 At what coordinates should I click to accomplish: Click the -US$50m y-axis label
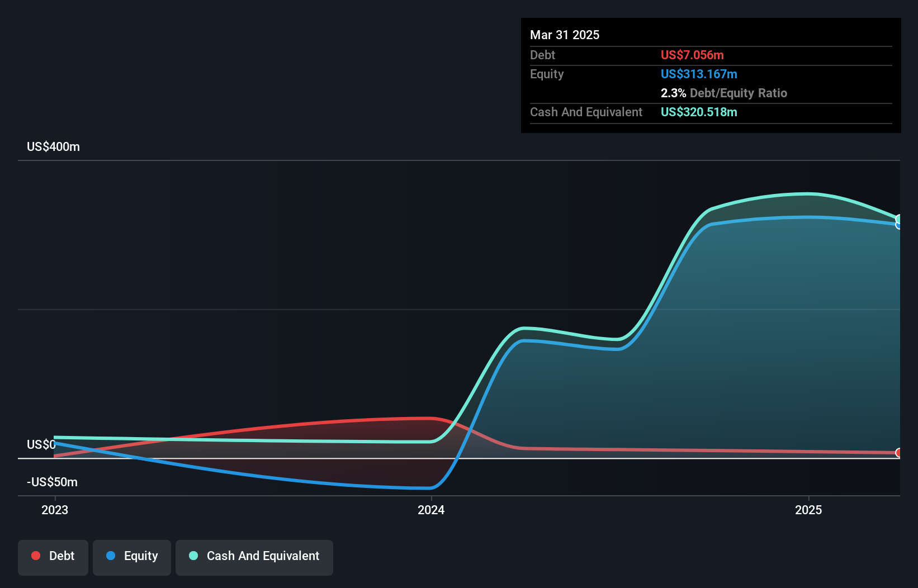click(52, 482)
